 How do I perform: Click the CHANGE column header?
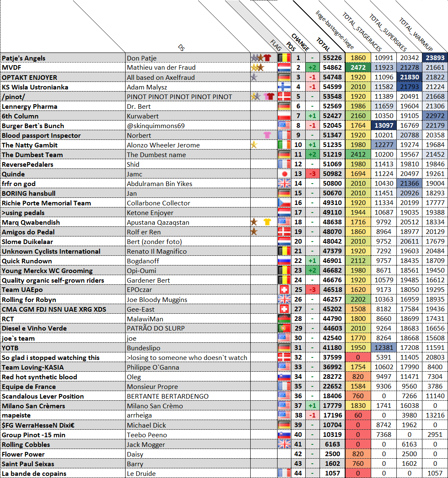click(300, 42)
